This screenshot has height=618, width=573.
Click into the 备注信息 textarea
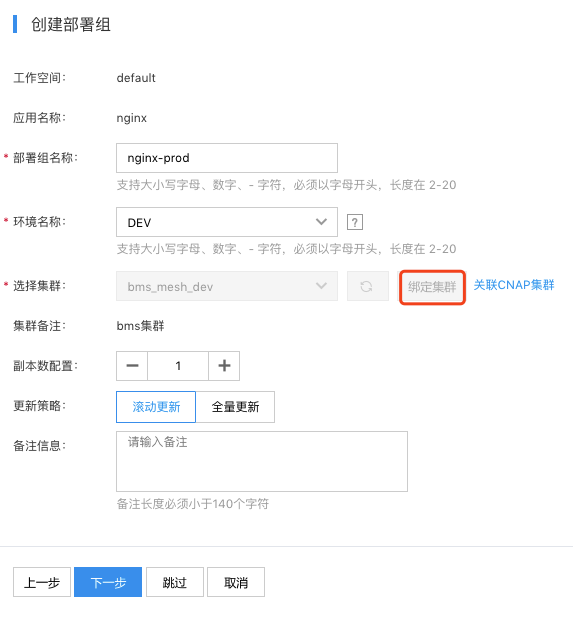tap(262, 462)
